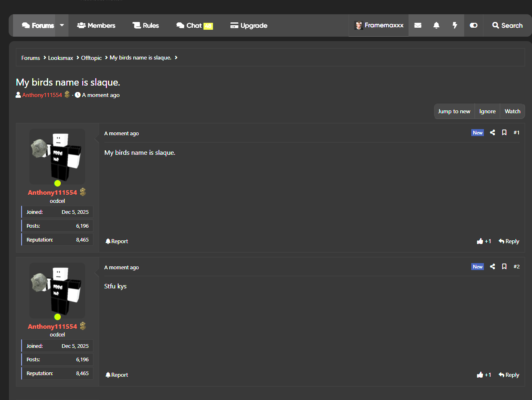
Task: Click the share icon on post #2
Action: pyautogui.click(x=492, y=266)
